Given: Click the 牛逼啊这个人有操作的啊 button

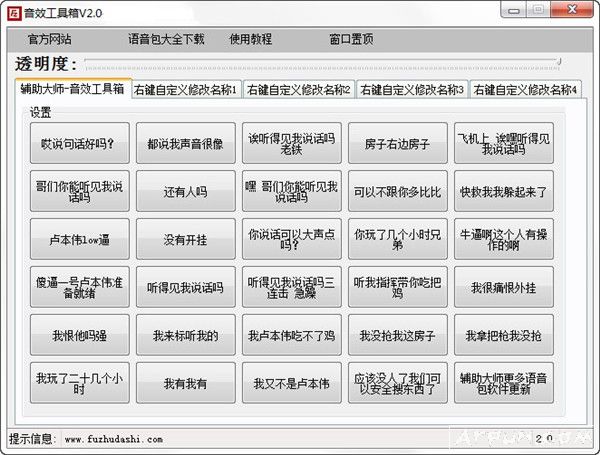Looking at the screenshot, I should click(x=504, y=239).
